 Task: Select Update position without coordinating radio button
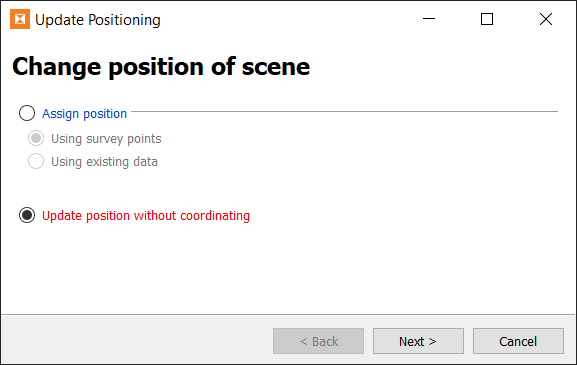pyautogui.click(x=27, y=215)
